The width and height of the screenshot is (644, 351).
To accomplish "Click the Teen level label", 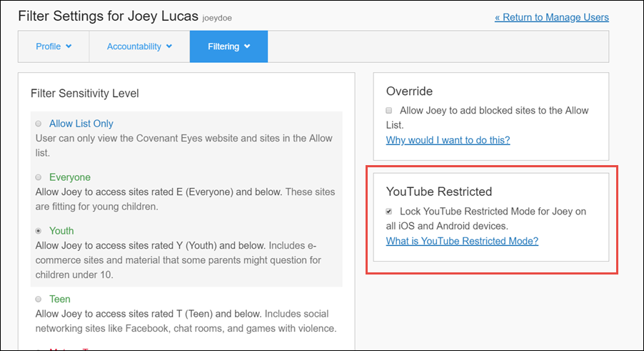I will (x=60, y=300).
